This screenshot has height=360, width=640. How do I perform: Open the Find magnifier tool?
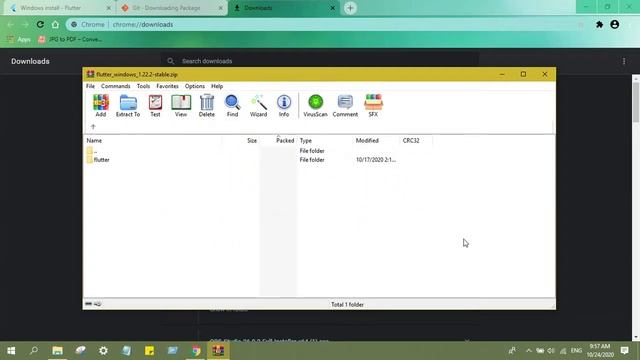pyautogui.click(x=232, y=105)
